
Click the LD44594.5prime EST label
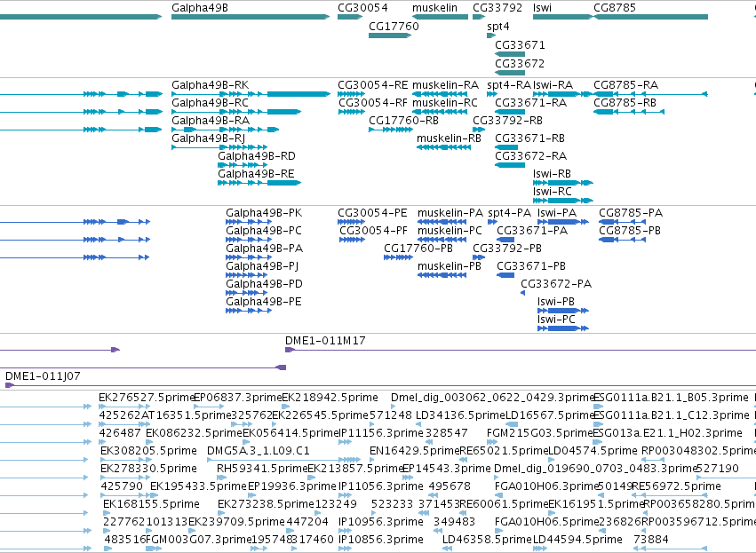pos(577,540)
